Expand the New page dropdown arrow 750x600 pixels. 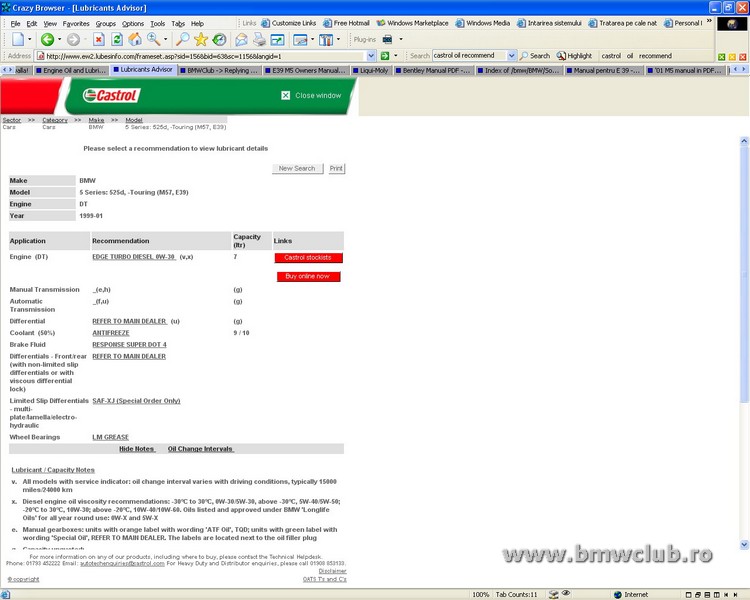[30, 39]
